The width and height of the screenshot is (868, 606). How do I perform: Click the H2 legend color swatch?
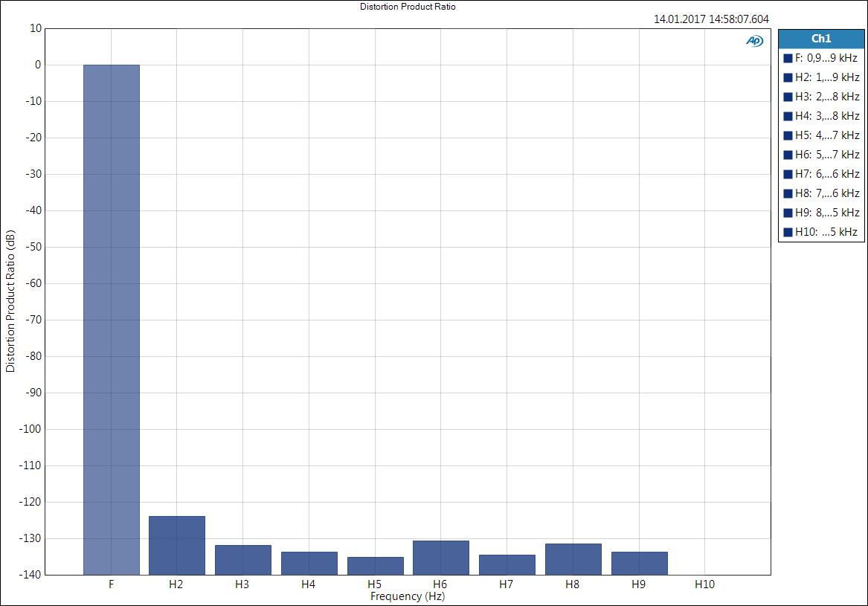click(788, 77)
